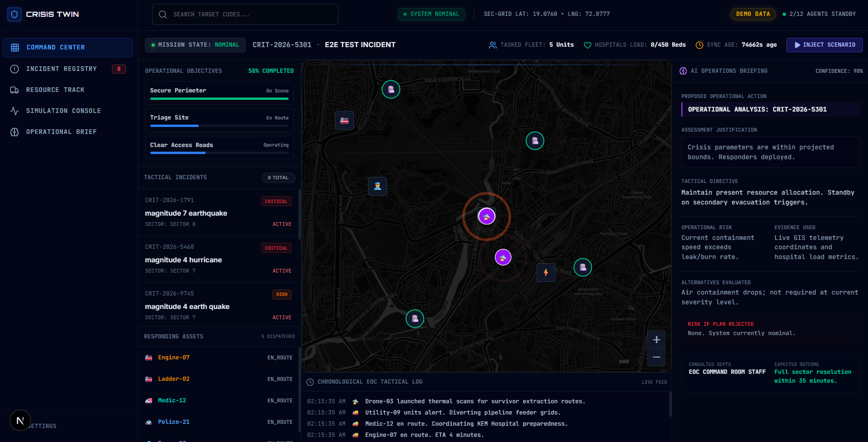Click the 2/12 Agents Standby indicator

click(819, 14)
